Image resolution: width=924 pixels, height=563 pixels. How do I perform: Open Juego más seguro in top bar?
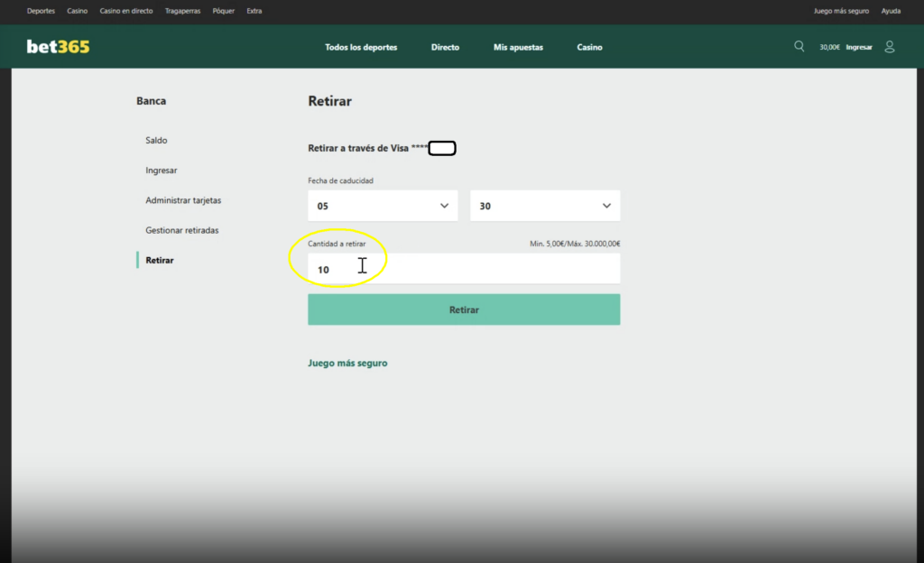[x=841, y=11]
